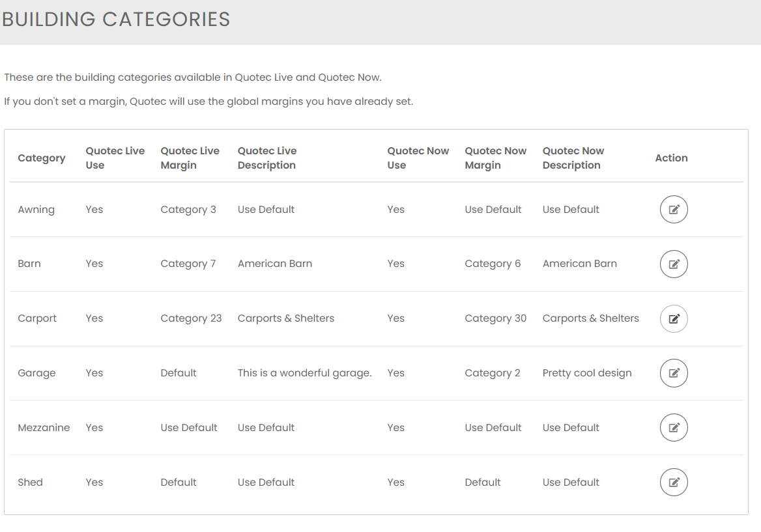
Task: Click the "This is a wonderful garage." description
Action: [x=304, y=373]
